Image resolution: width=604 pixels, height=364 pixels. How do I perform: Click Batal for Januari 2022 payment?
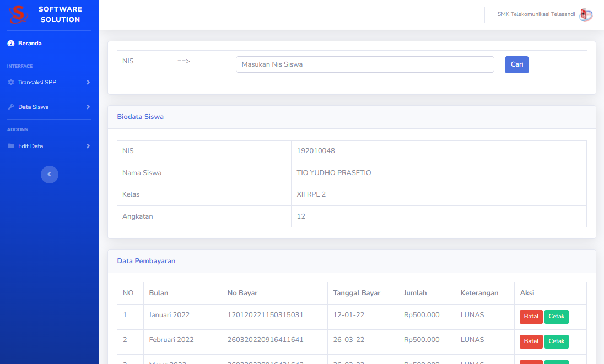[x=531, y=317]
